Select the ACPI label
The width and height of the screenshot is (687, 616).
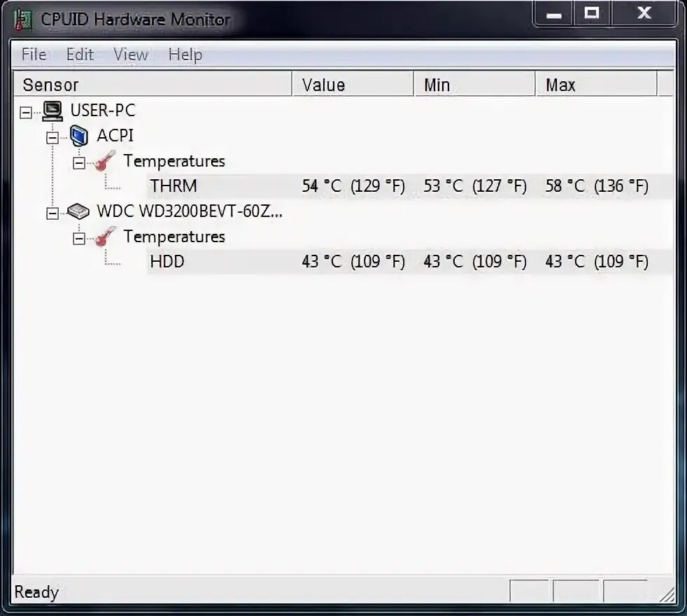[x=115, y=136]
